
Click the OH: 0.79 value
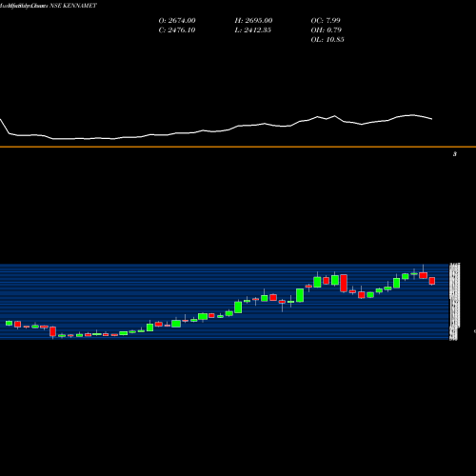coord(327,30)
